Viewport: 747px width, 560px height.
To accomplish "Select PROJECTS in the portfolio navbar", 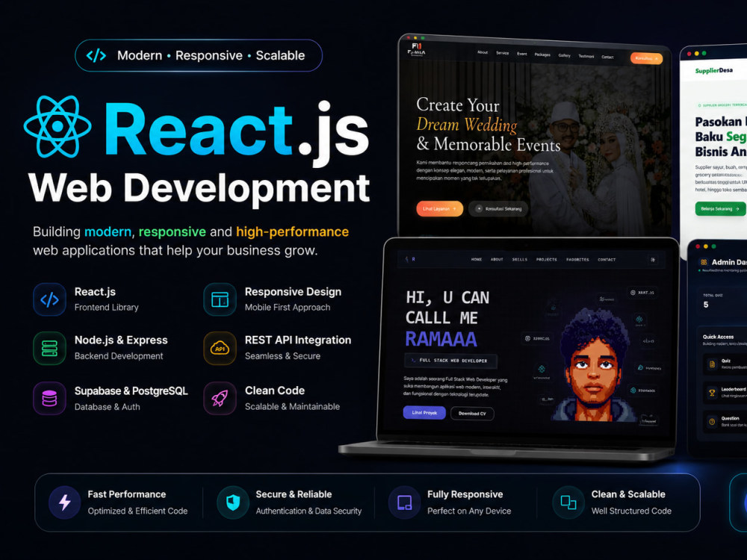I will [x=547, y=260].
